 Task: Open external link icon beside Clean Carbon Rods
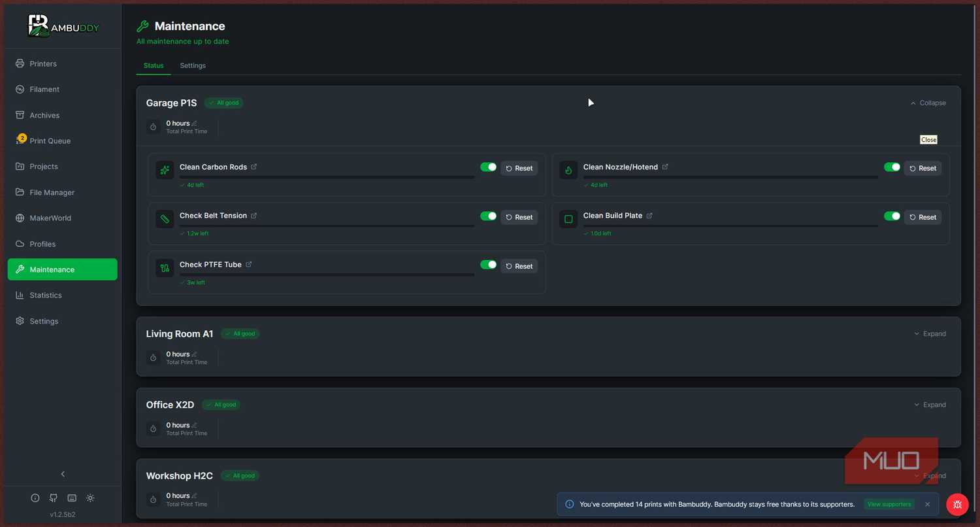(254, 167)
